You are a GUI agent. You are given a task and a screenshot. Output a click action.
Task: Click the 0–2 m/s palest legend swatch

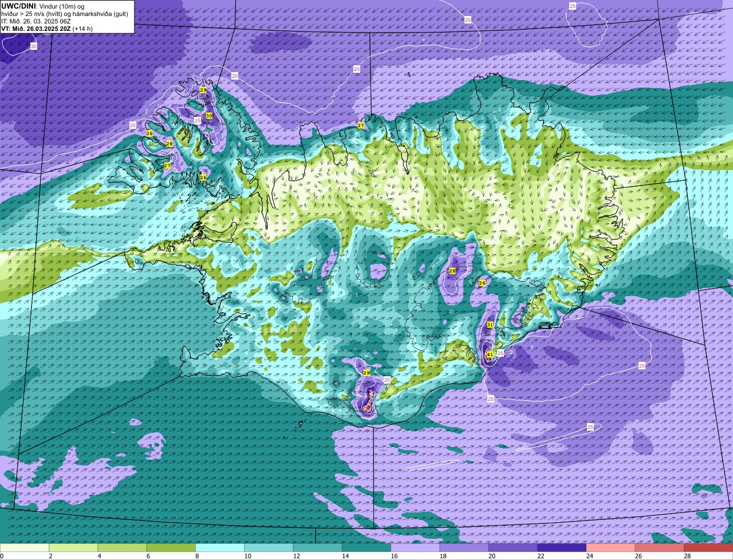click(x=25, y=547)
